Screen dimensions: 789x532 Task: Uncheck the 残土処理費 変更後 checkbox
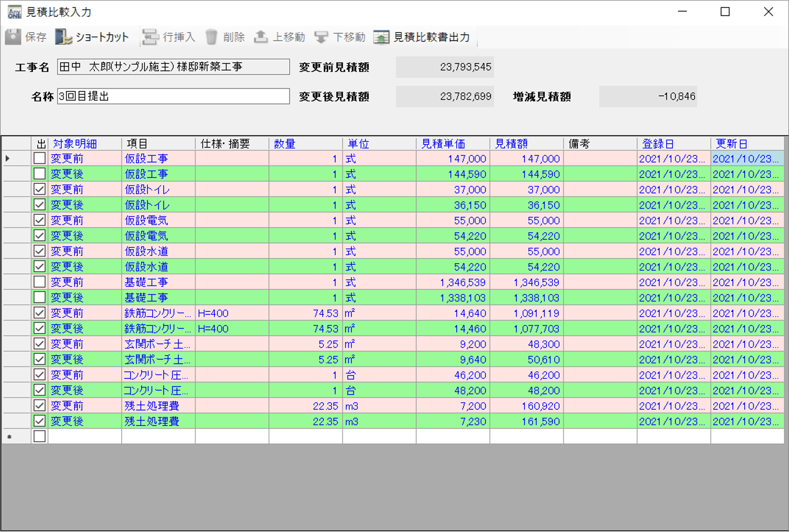pos(40,421)
